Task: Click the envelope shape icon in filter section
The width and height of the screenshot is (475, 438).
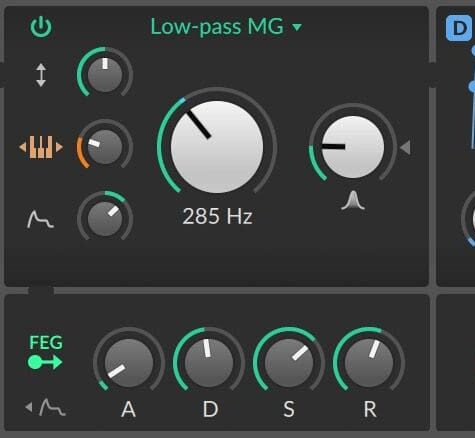Action: pos(40,219)
